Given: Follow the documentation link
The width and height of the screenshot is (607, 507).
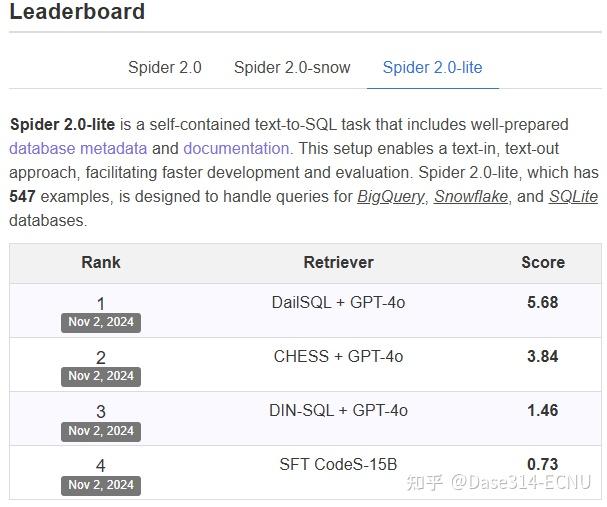Looking at the screenshot, I should click(236, 148).
